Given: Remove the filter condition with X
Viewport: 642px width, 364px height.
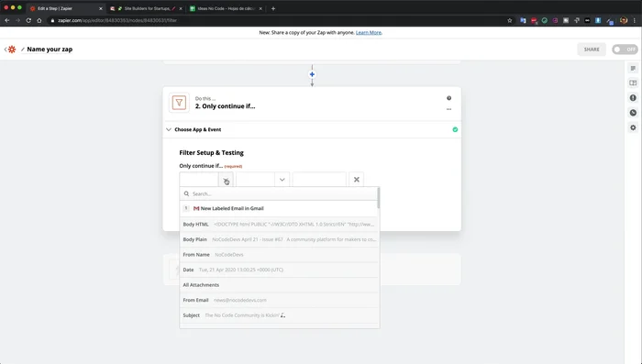Looking at the screenshot, I should pyautogui.click(x=356, y=180).
